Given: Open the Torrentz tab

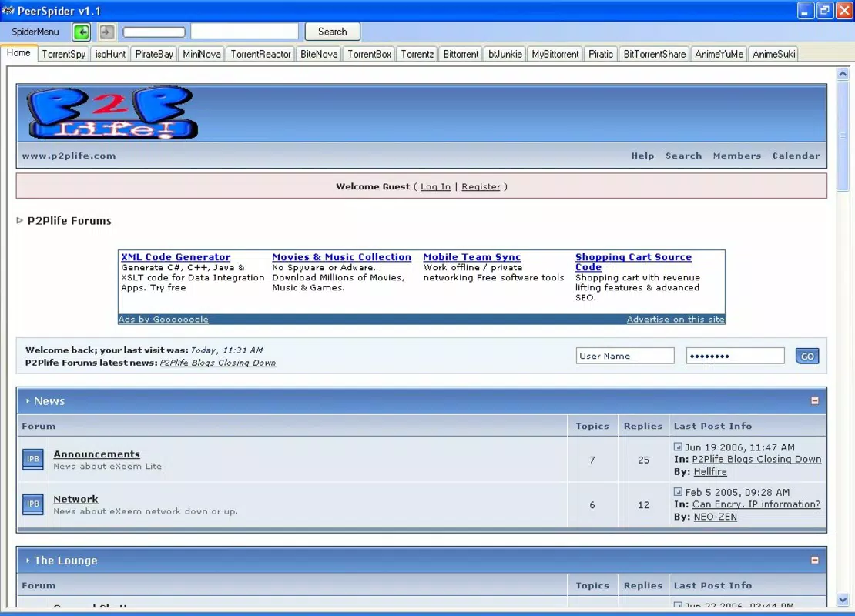Looking at the screenshot, I should (417, 54).
